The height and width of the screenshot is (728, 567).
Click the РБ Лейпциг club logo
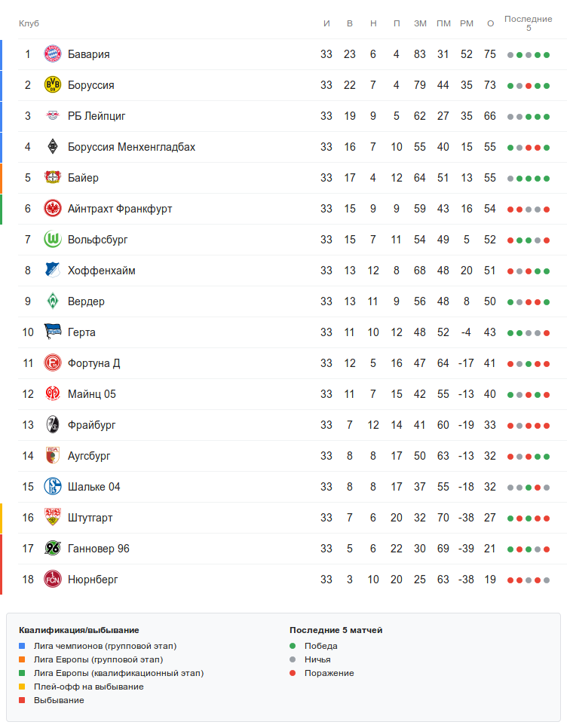(53, 116)
